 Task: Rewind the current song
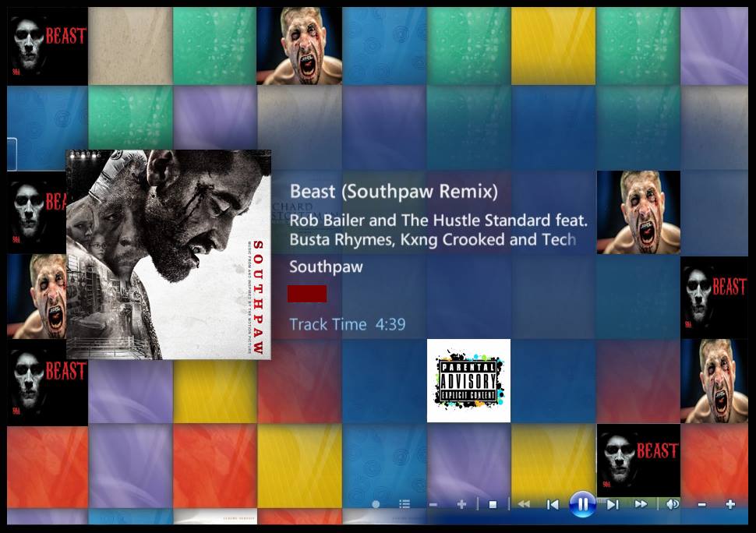524,504
